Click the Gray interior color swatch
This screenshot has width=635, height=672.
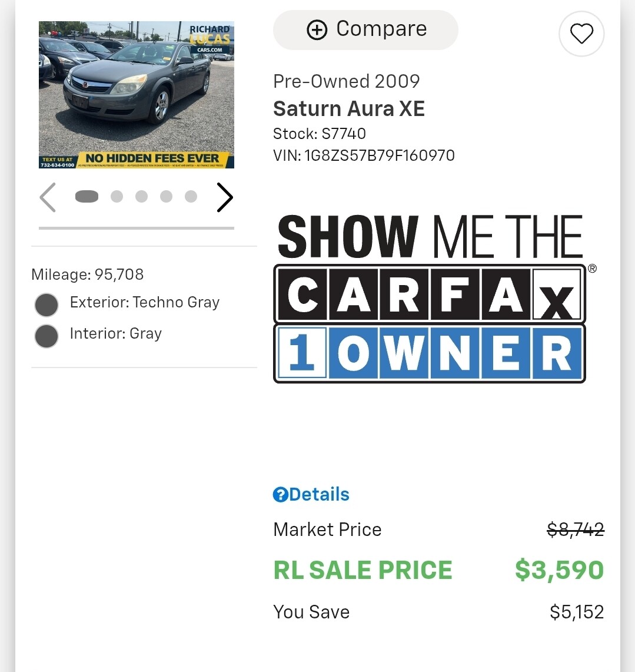[x=46, y=336]
